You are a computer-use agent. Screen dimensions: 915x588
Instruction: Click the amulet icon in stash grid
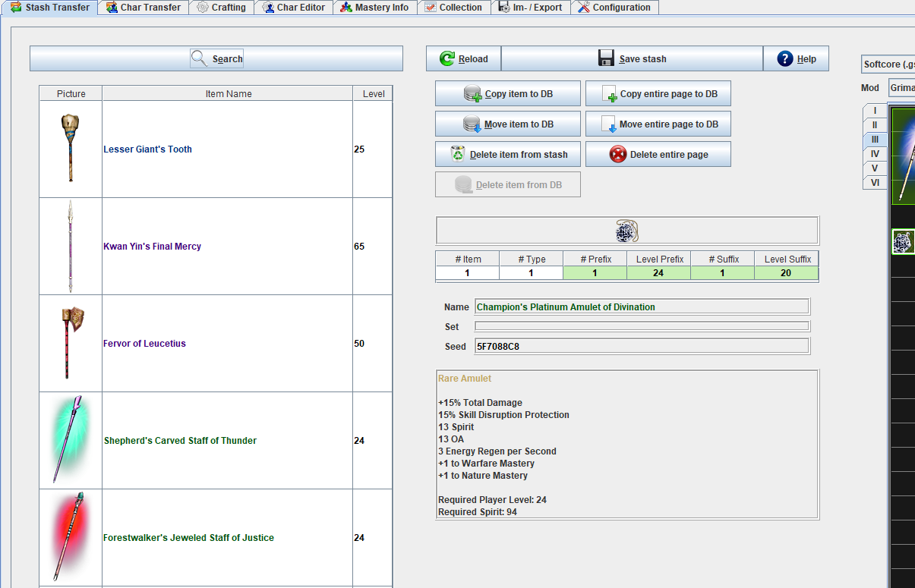903,242
